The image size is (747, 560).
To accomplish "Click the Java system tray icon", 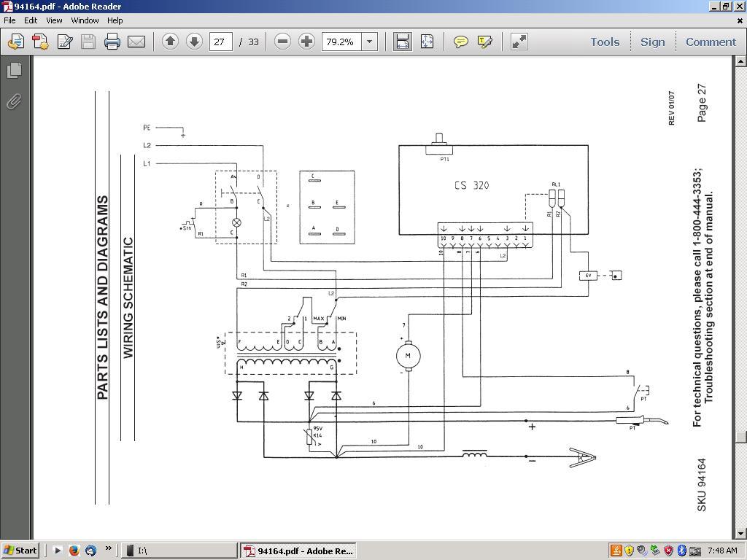I will point(616,551).
